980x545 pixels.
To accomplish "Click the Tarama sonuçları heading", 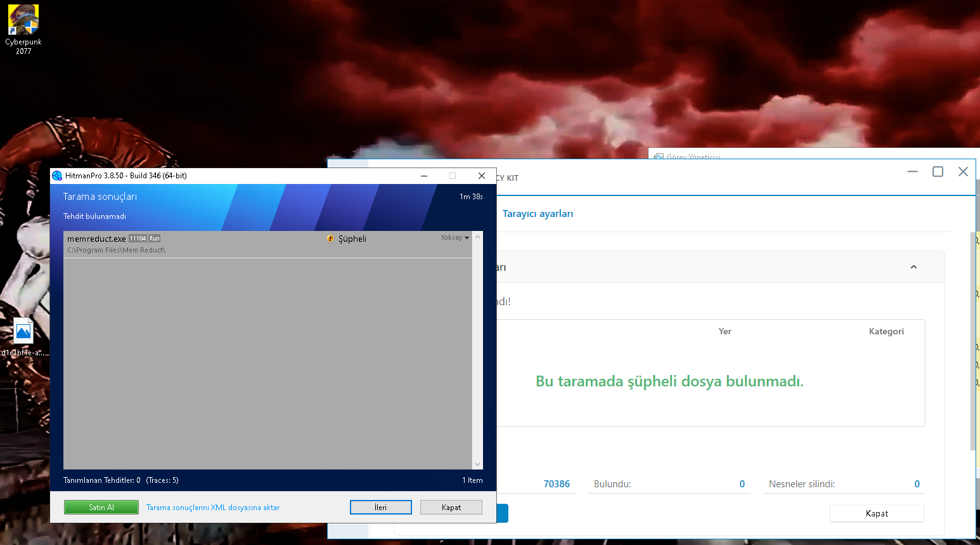I will tap(100, 197).
